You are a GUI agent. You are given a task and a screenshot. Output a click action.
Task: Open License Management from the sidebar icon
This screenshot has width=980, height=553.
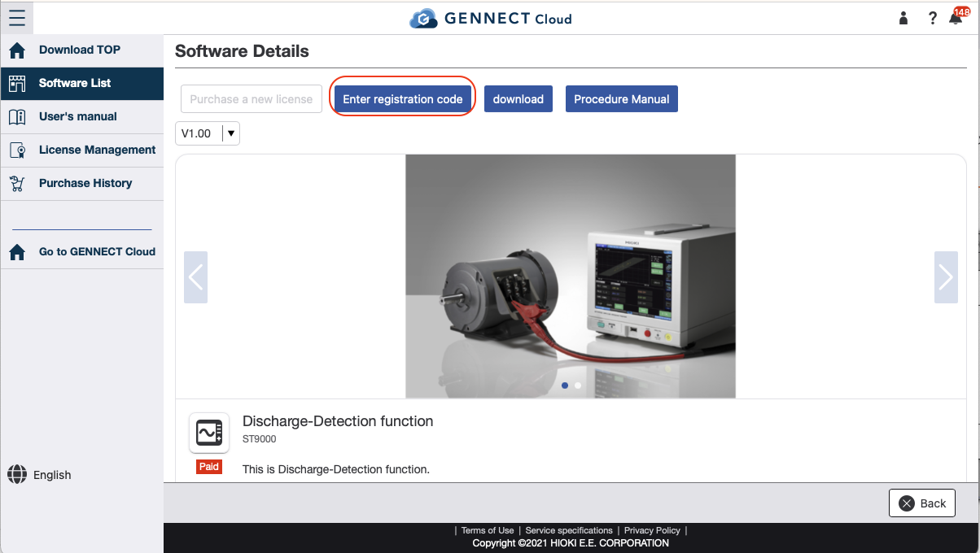17,150
